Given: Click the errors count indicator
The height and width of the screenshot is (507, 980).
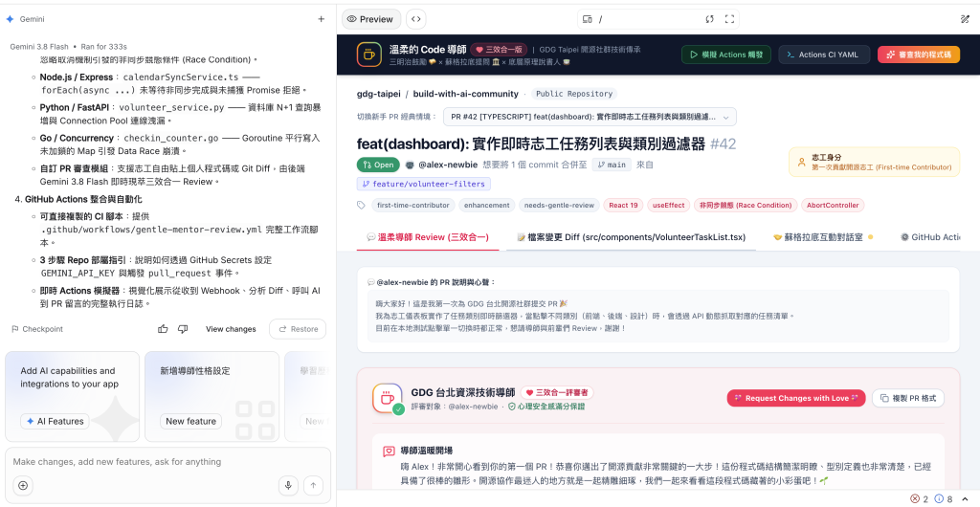Looking at the screenshot, I should 920,499.
